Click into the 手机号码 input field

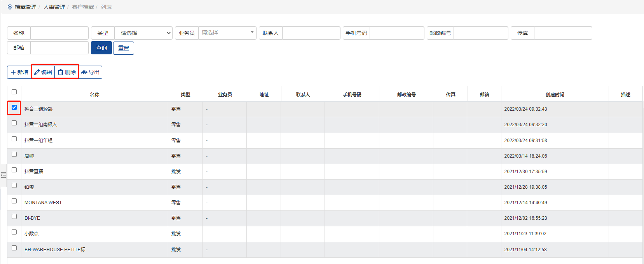tap(396, 33)
